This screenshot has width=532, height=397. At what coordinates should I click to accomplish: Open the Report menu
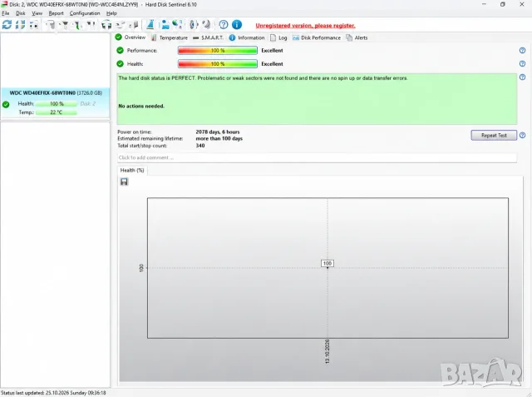point(56,13)
